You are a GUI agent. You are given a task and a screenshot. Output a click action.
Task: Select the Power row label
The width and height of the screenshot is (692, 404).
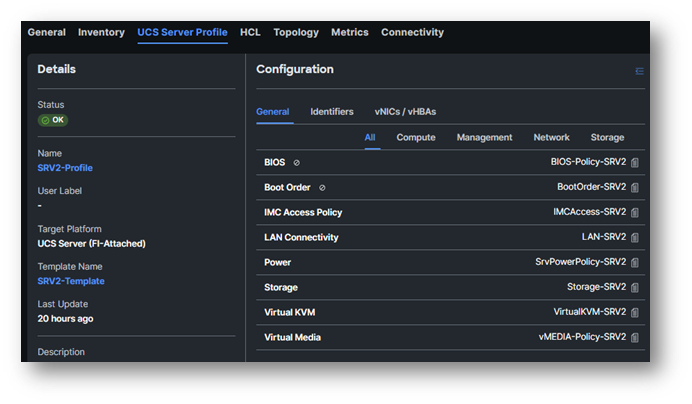(x=278, y=263)
